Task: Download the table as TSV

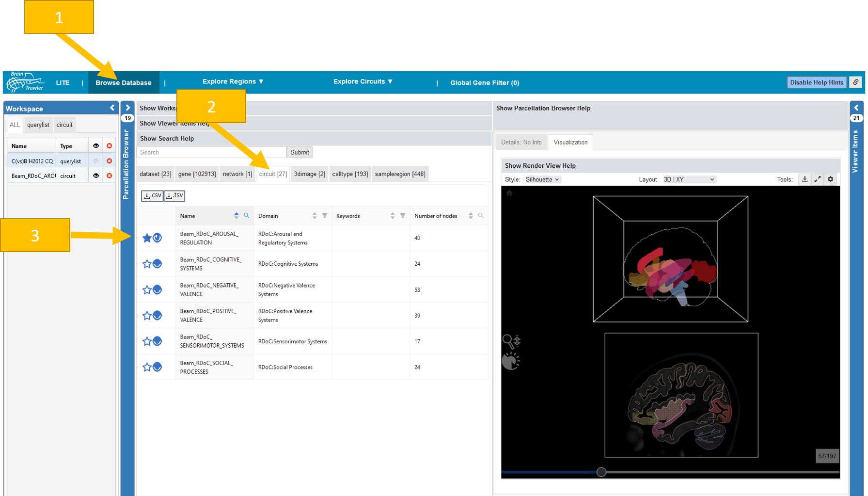Action: point(174,195)
